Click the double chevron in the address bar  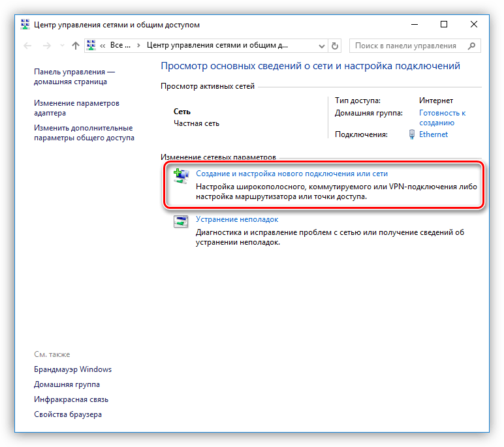tap(102, 46)
